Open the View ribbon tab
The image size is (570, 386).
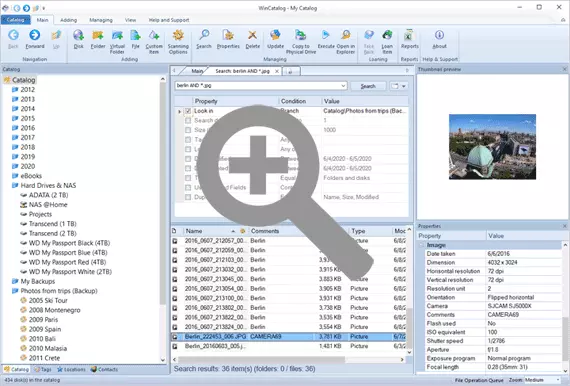point(130,20)
